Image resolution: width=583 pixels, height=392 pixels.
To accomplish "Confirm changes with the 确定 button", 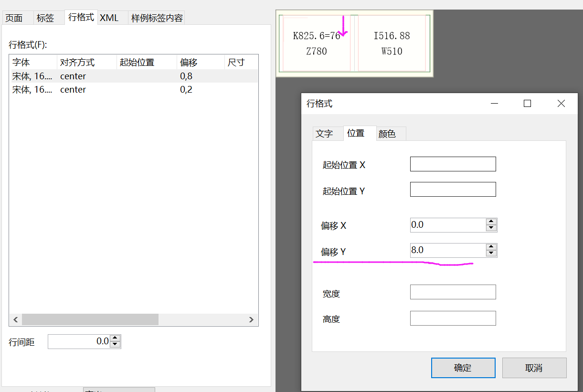I will tap(463, 368).
